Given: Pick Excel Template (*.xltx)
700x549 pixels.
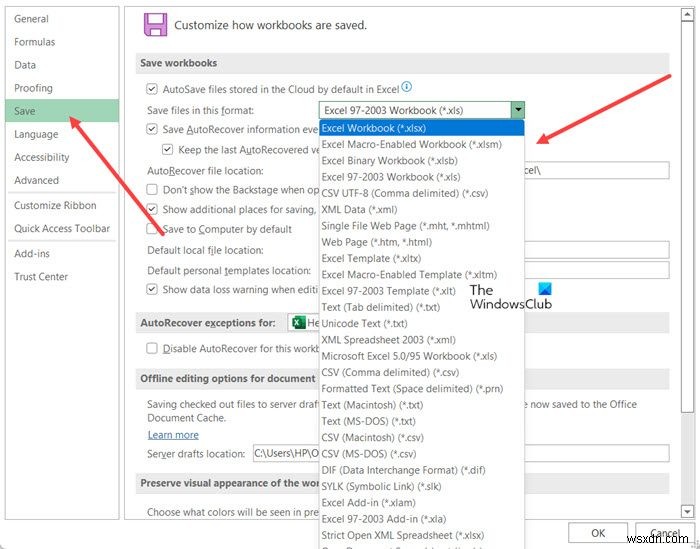Looking at the screenshot, I should tap(422, 258).
